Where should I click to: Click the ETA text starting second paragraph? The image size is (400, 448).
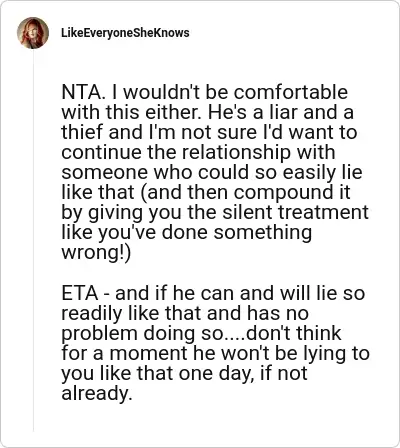pyautogui.click(x=80, y=293)
